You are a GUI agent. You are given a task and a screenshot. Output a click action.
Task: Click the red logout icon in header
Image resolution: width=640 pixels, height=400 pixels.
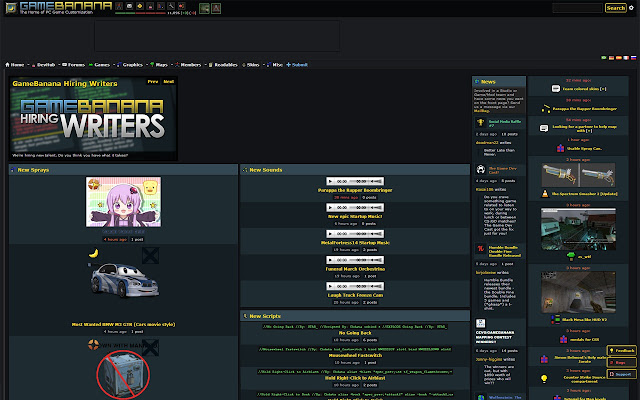182,6
